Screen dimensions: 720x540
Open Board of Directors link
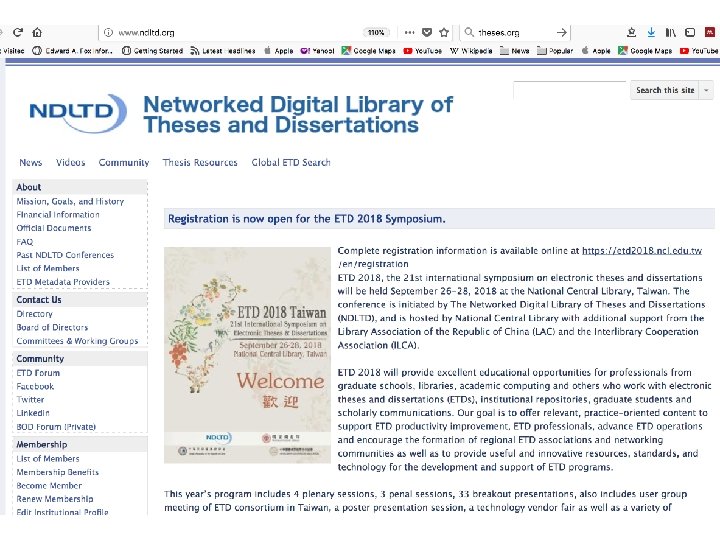click(x=52, y=327)
